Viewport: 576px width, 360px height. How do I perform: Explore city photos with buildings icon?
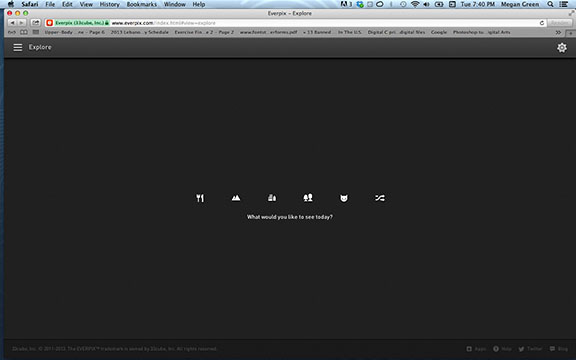[272, 198]
